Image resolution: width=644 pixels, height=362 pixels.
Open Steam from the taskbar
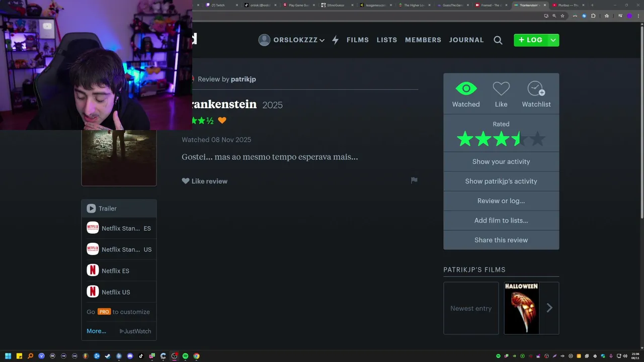coord(108,356)
